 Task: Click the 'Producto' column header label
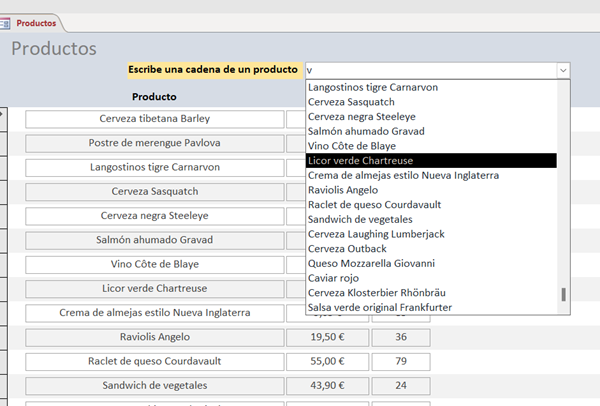154,97
